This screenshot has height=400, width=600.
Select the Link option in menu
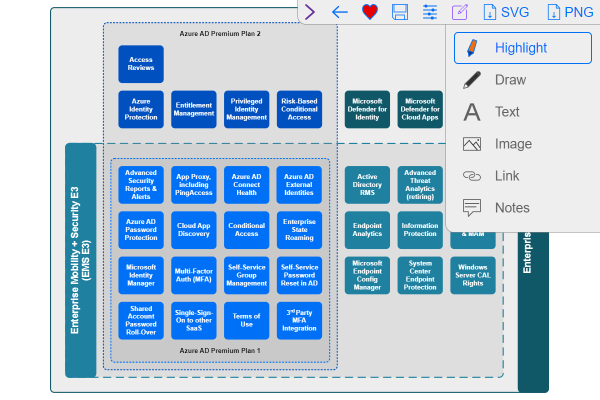coord(523,176)
